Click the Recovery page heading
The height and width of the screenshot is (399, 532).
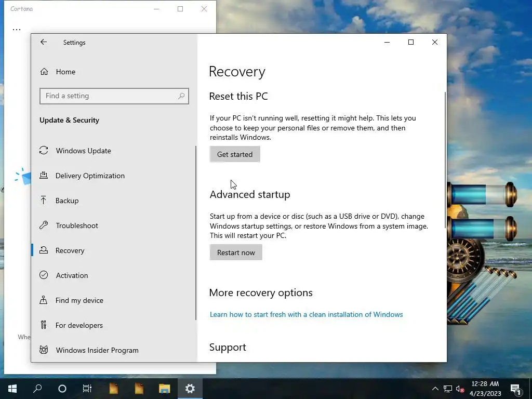[x=237, y=72]
